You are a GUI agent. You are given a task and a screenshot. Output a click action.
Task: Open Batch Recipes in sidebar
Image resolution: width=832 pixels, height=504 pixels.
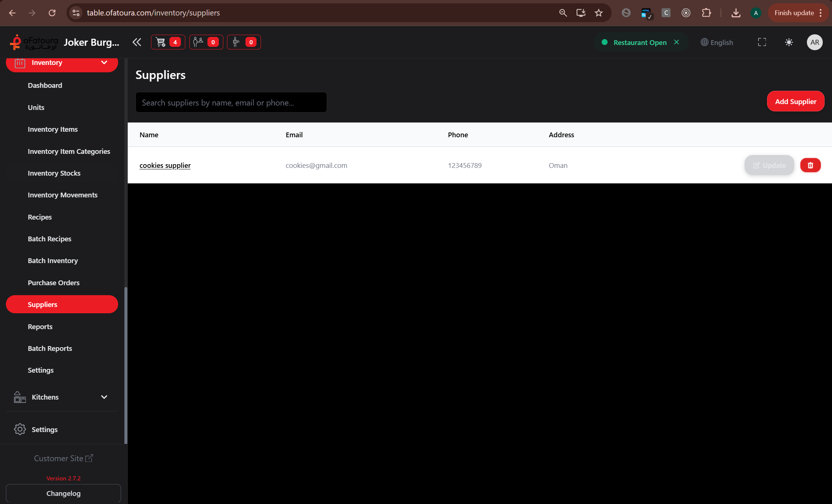(49, 239)
